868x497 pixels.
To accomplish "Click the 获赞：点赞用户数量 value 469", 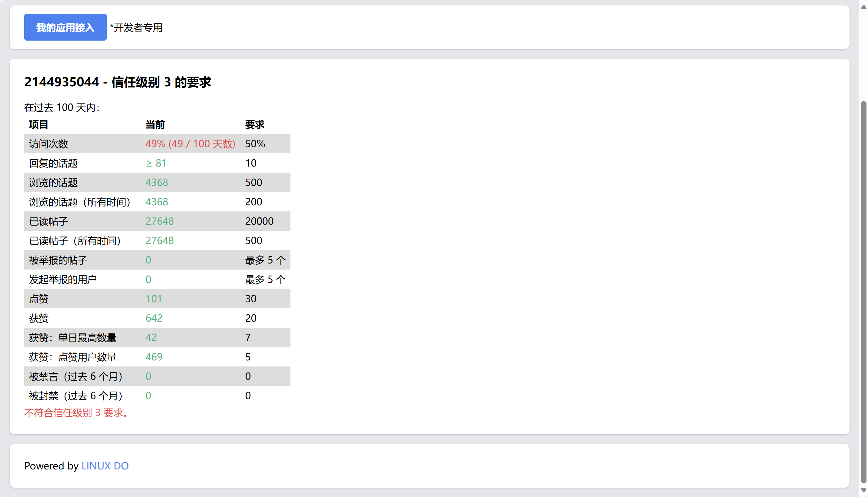I will (x=154, y=357).
